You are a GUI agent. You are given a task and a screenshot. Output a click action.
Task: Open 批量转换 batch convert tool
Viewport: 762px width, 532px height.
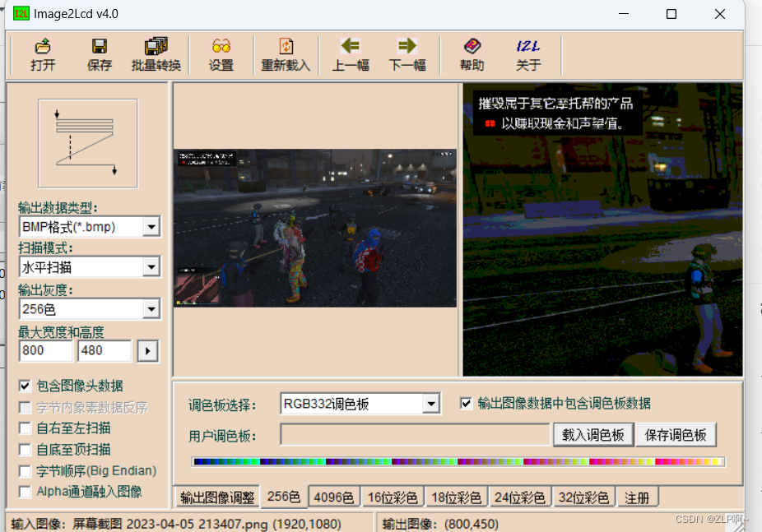click(156, 54)
